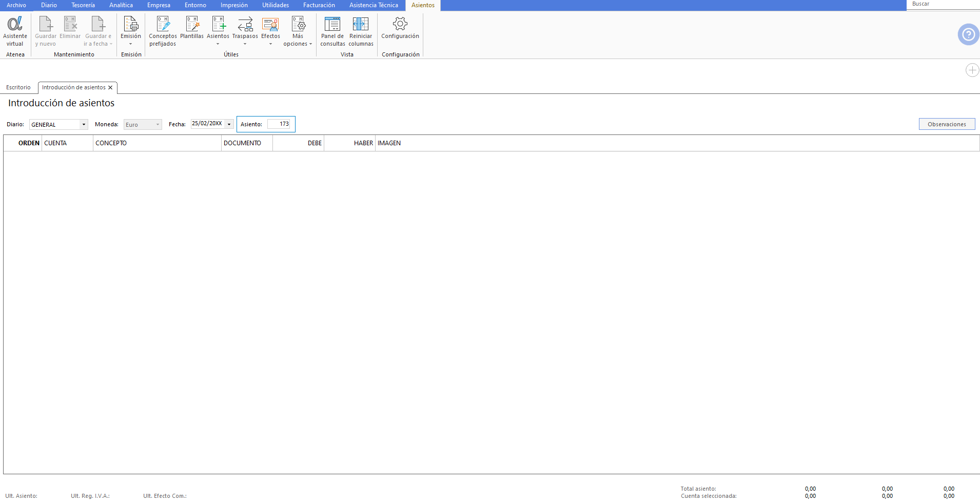Screen dimensions: 980x503
Task: Open Más opciones
Action: pos(298,31)
